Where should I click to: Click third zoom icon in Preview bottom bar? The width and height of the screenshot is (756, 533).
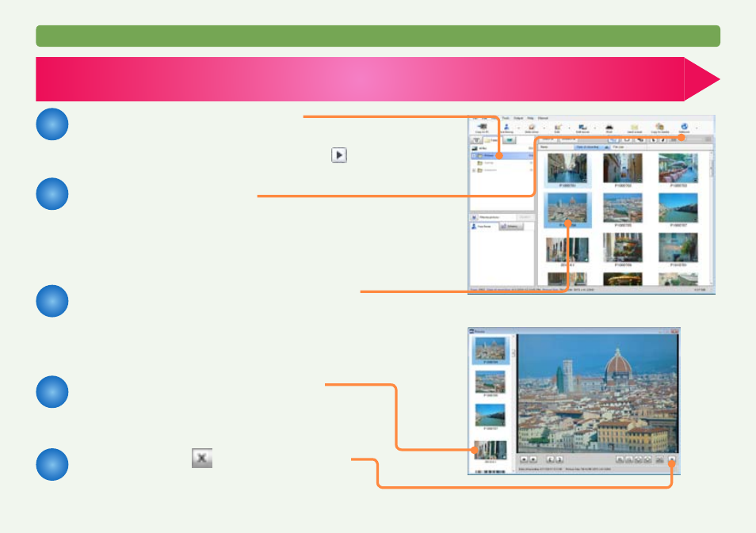[639, 459]
